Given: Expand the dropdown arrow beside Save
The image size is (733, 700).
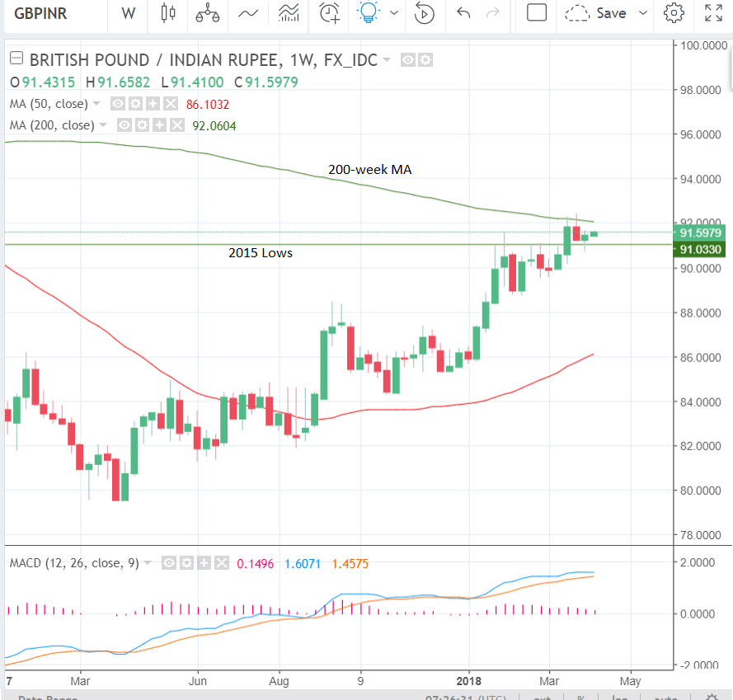Looking at the screenshot, I should tap(643, 13).
